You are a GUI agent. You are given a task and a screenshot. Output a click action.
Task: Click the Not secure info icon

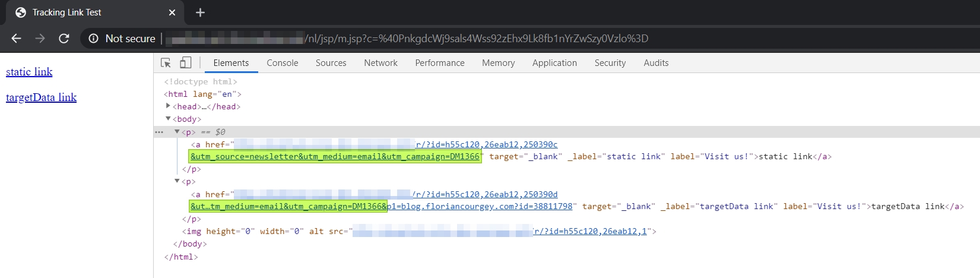click(x=93, y=39)
